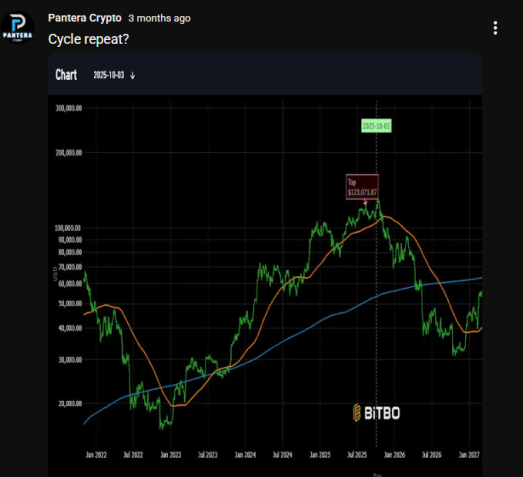Click the 100,000.00 y-axis price label
Viewport: 523px width, 477px height.
pos(68,228)
